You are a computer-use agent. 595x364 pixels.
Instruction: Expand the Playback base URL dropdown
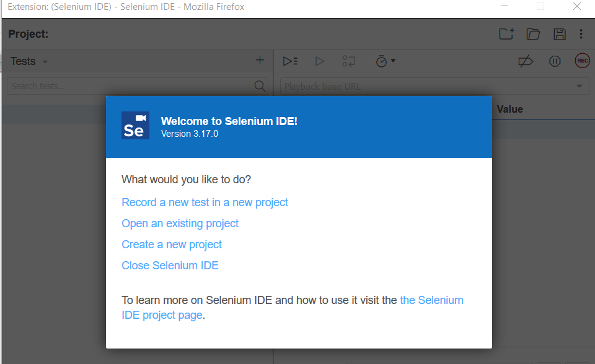click(580, 86)
